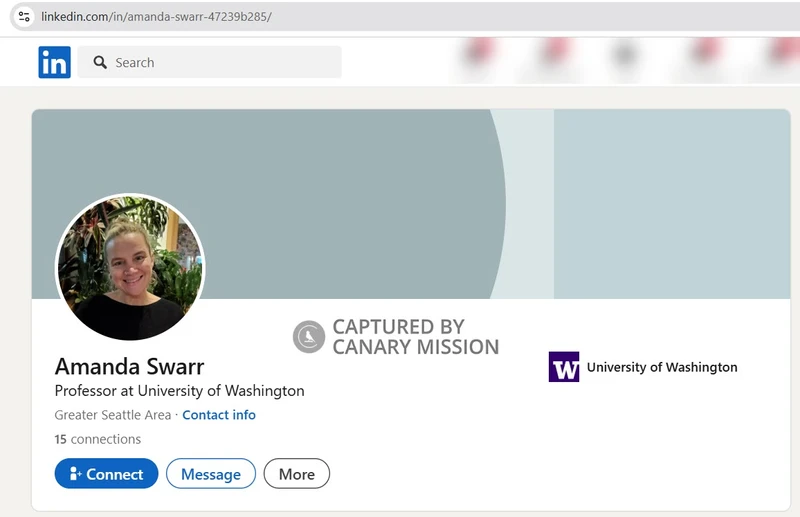The width and height of the screenshot is (800, 517).
Task: Click the LinkedIn home logo
Action: pos(55,62)
